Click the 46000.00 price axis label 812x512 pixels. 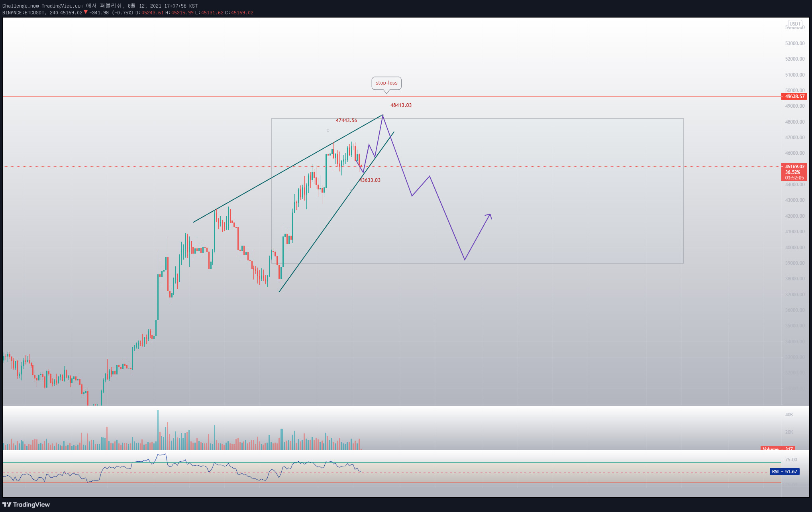coord(795,153)
